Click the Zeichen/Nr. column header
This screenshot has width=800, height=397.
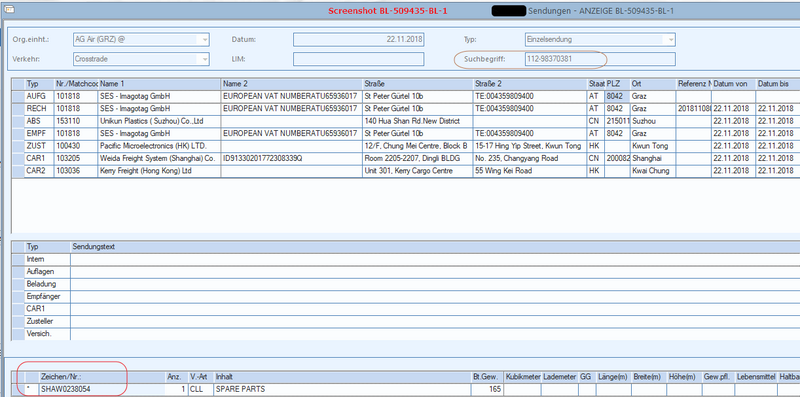click(102, 377)
